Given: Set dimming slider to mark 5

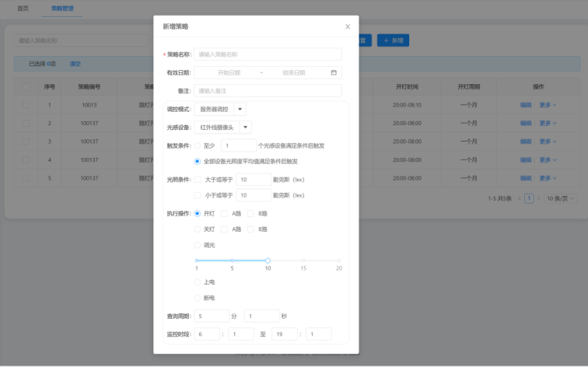Looking at the screenshot, I should 232,260.
